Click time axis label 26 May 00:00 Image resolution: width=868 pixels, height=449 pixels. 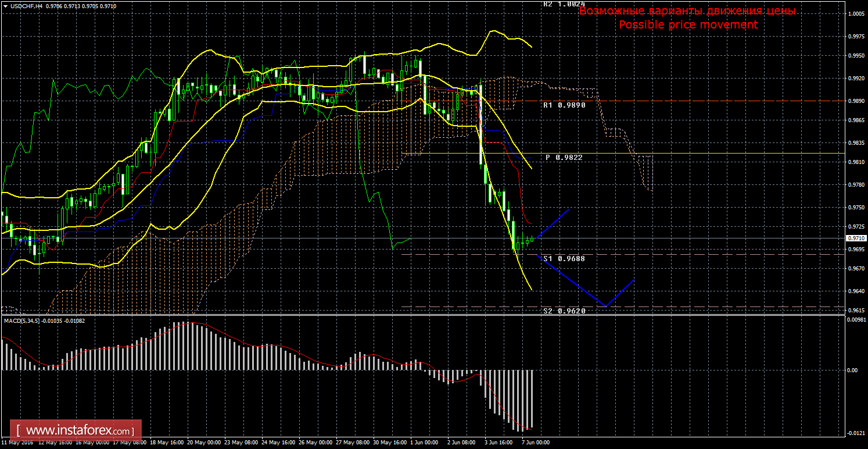317,443
